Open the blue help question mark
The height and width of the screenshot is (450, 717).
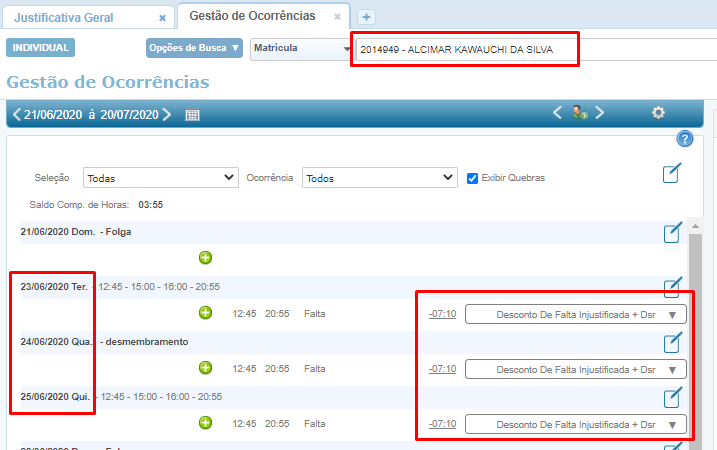[x=685, y=139]
